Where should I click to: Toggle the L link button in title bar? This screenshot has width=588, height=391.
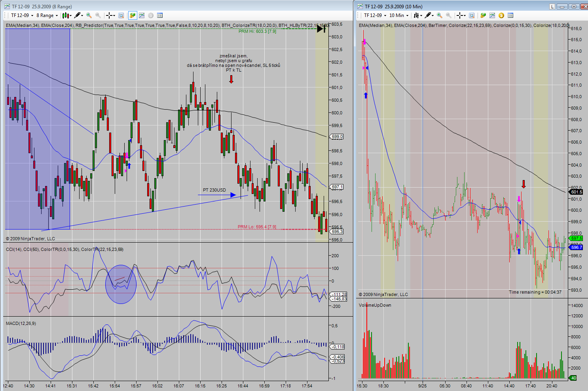[x=552, y=6]
